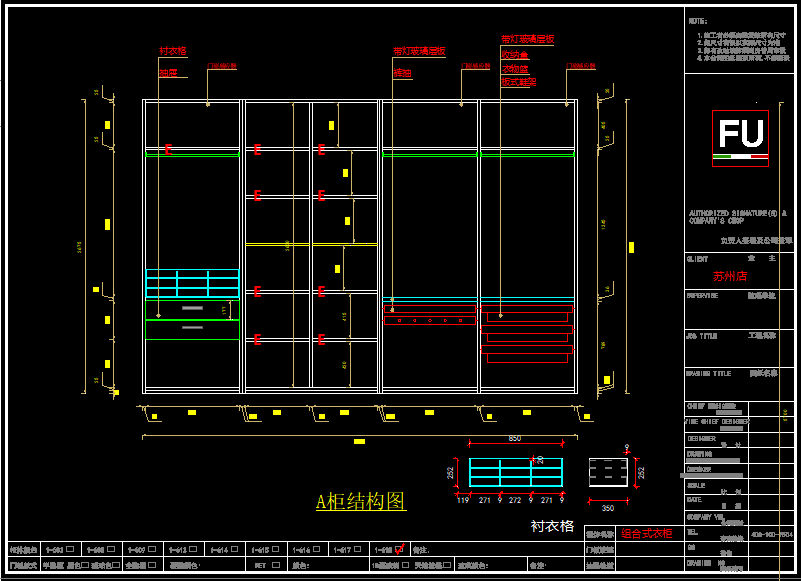
Task: Select the red pull-out drawer stack
Action: pos(527,335)
